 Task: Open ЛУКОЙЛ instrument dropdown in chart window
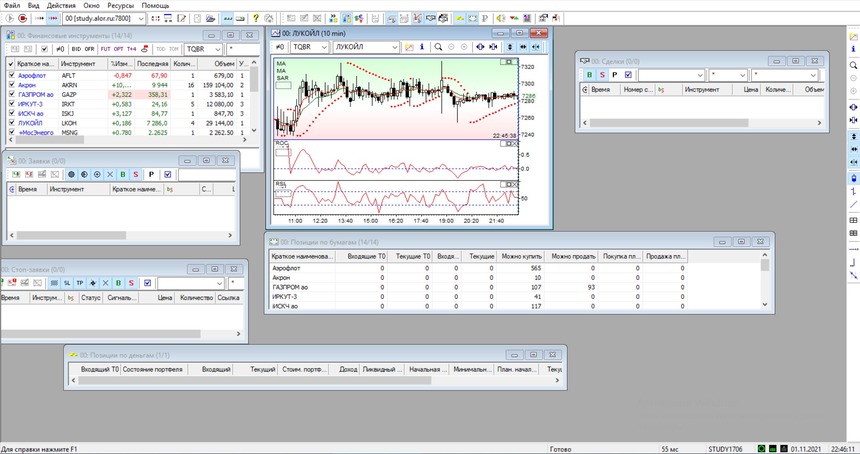pyautogui.click(x=366, y=47)
